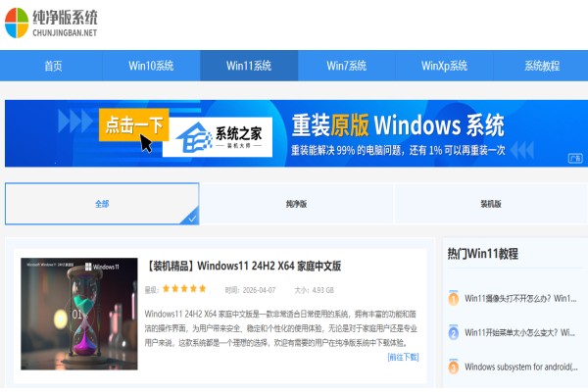Image resolution: width=588 pixels, height=392 pixels.
Task: Switch to WinXp系统 section
Action: 444,66
